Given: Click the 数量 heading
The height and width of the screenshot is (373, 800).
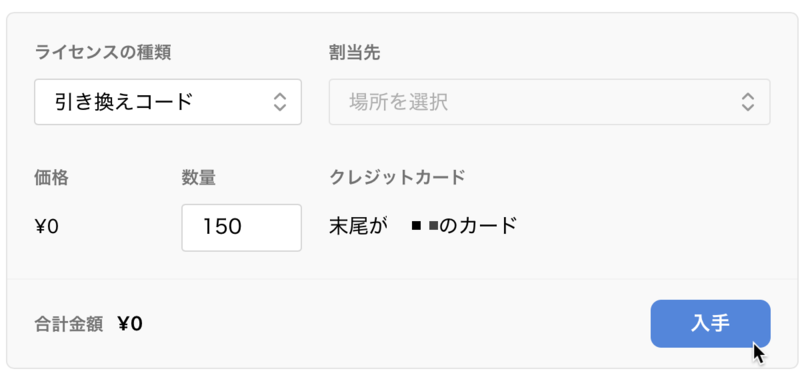Looking at the screenshot, I should coord(198,178).
